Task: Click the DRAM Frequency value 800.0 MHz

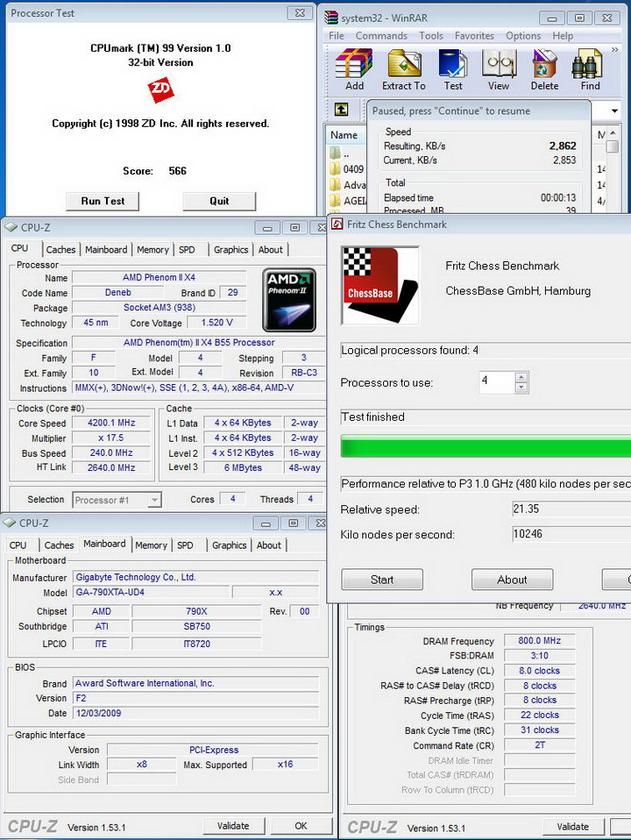Action: [x=539, y=641]
